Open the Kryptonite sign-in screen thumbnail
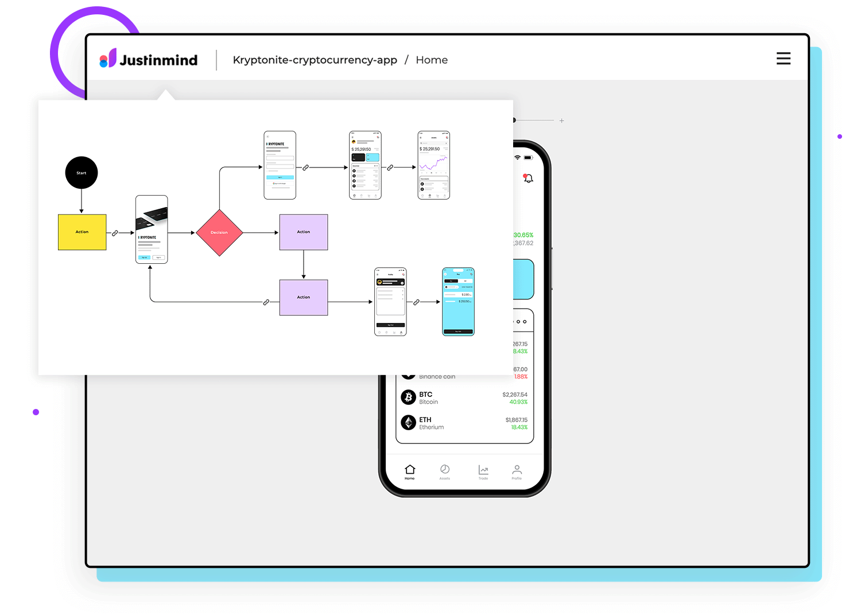 280,165
